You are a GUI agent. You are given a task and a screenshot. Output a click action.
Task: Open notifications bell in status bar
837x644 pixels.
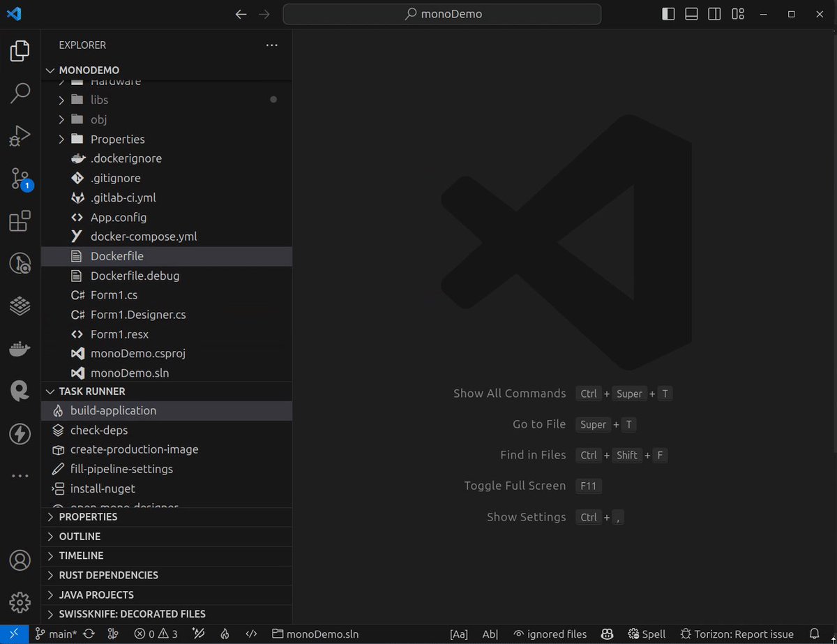click(814, 634)
